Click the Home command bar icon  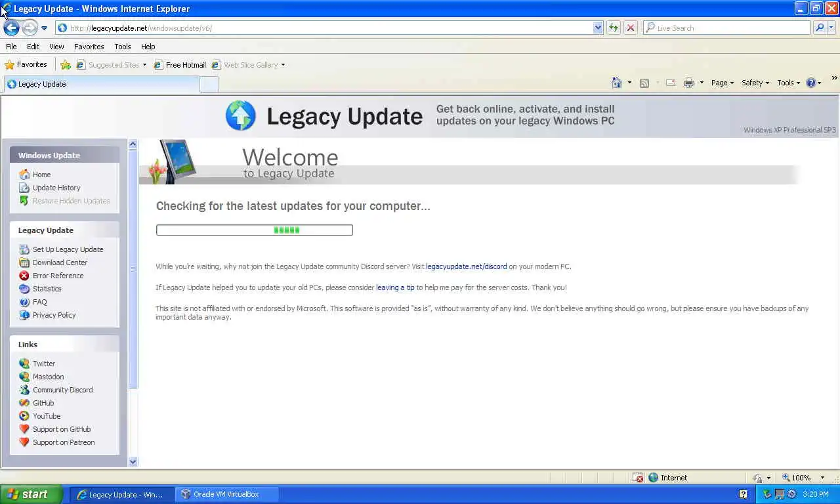tap(616, 83)
